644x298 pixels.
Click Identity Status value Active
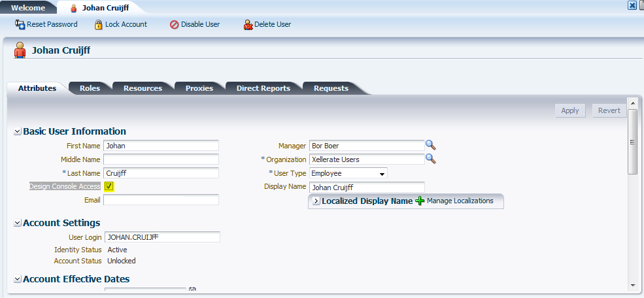point(117,250)
